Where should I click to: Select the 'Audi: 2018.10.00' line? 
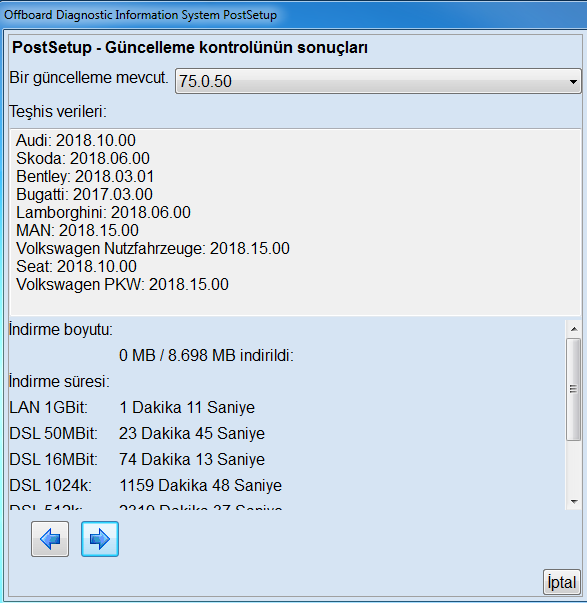coord(76,140)
